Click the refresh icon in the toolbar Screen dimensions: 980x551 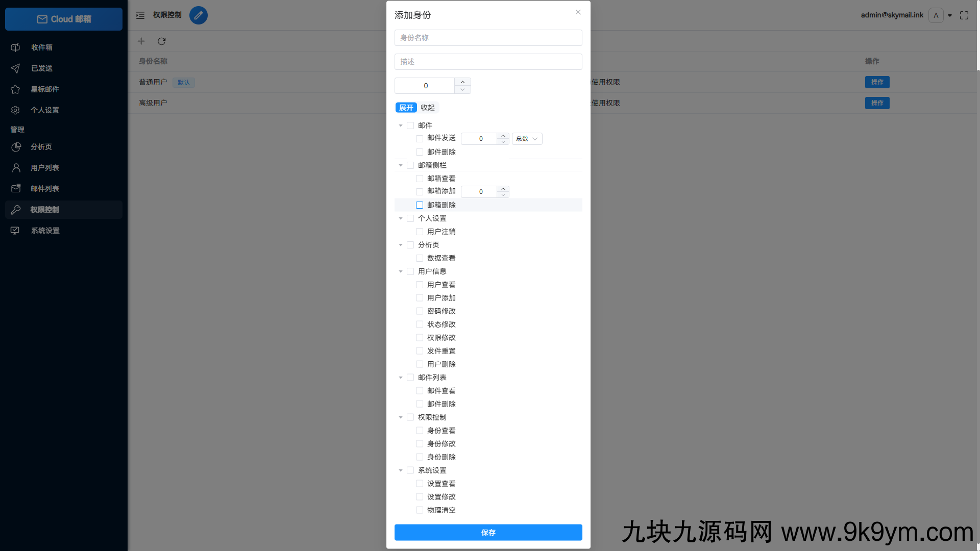point(162,41)
